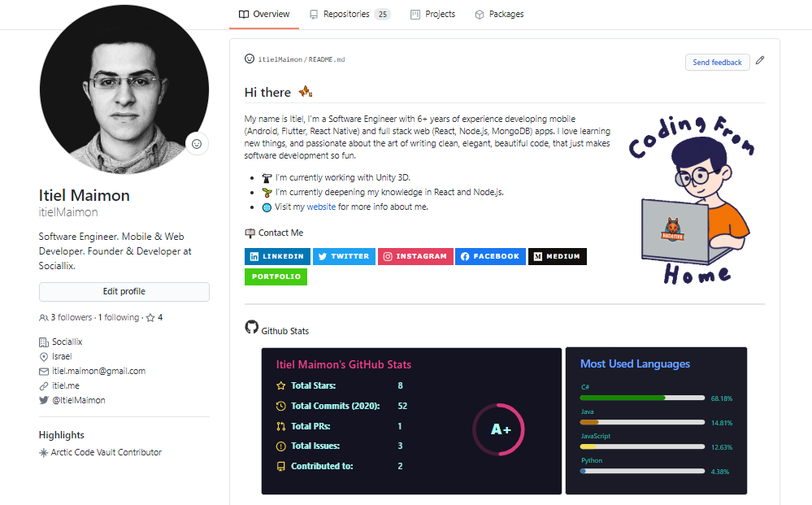Click the Twitter bird icon in the sidebar

[43, 400]
